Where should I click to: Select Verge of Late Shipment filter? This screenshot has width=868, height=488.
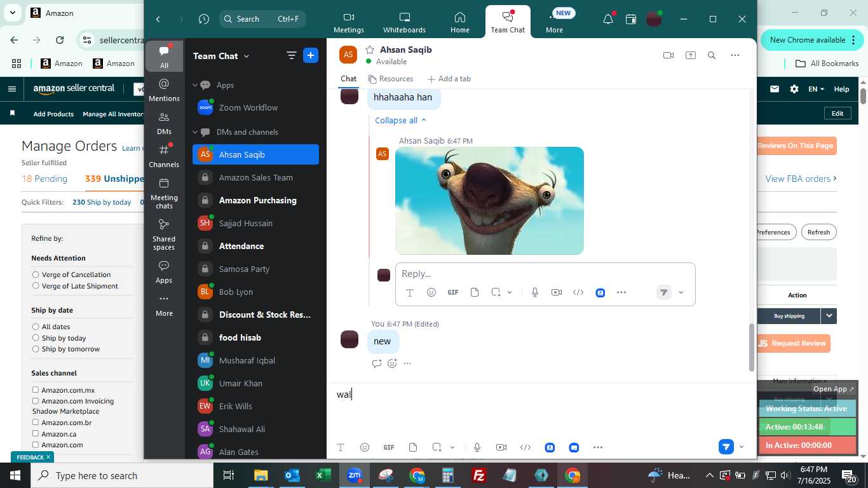(36, 286)
